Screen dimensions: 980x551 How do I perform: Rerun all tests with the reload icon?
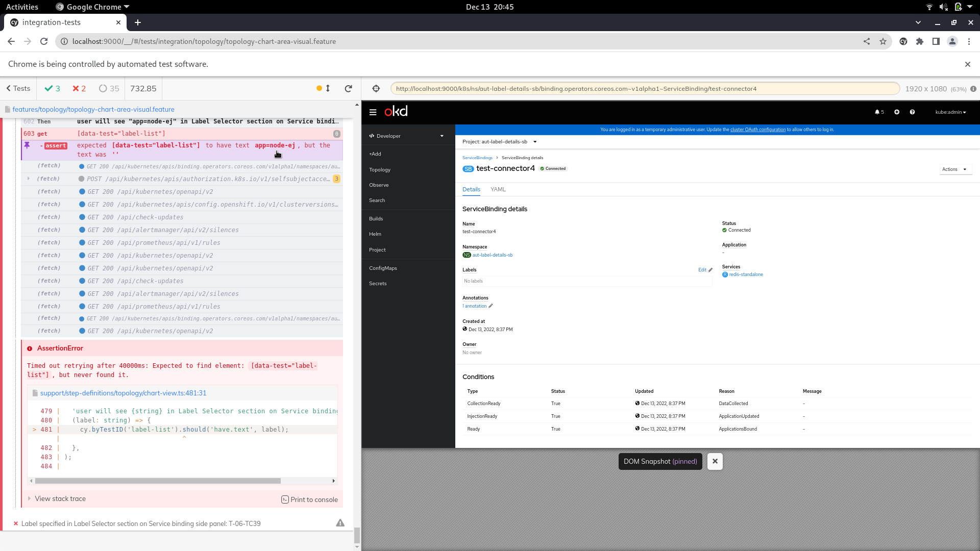pos(349,88)
